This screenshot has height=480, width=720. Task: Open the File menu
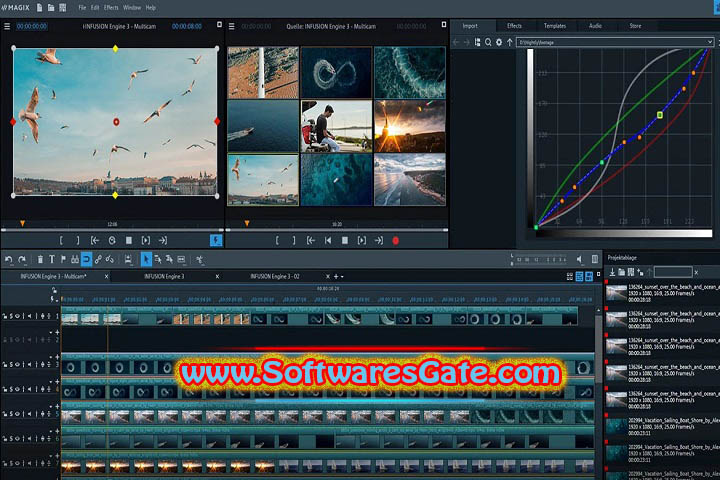coord(82,8)
